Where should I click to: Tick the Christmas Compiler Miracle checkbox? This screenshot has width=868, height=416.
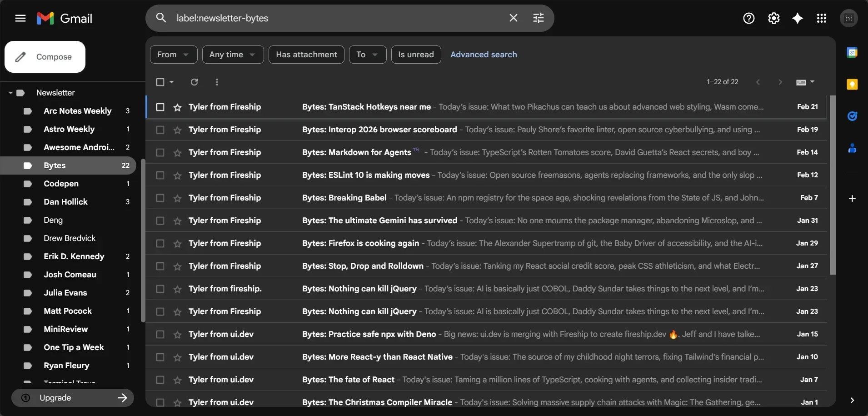click(x=160, y=402)
